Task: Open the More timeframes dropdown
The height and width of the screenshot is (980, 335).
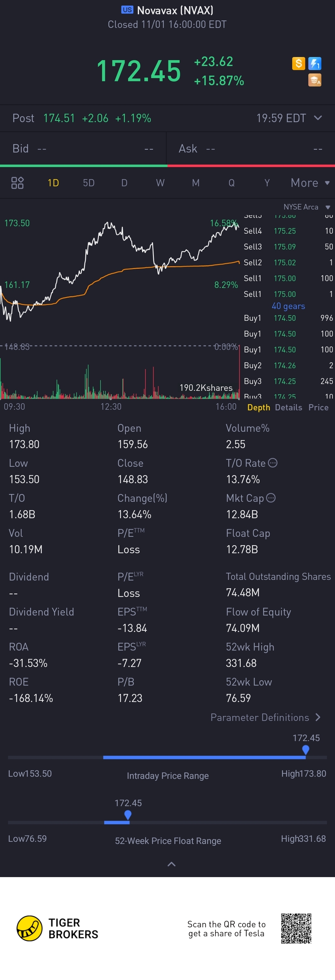Action: pos(310,183)
